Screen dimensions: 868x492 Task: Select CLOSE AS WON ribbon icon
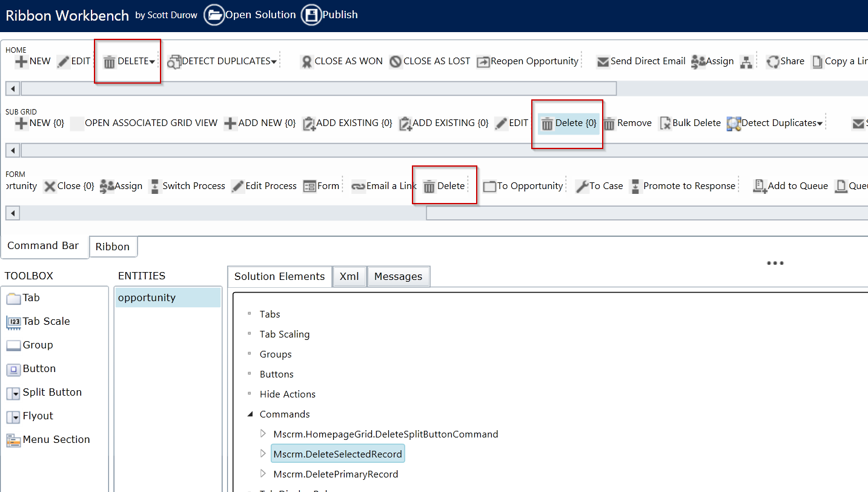[x=306, y=61]
